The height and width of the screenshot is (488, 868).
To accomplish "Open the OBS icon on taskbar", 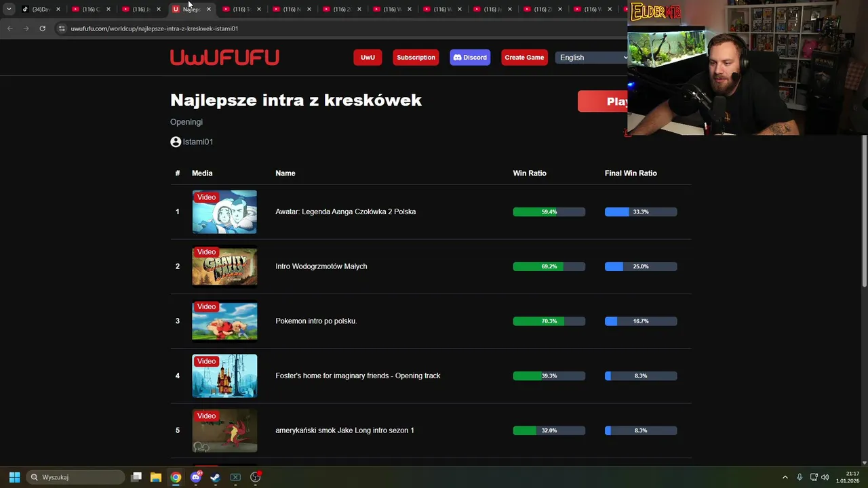I will pos(255,477).
